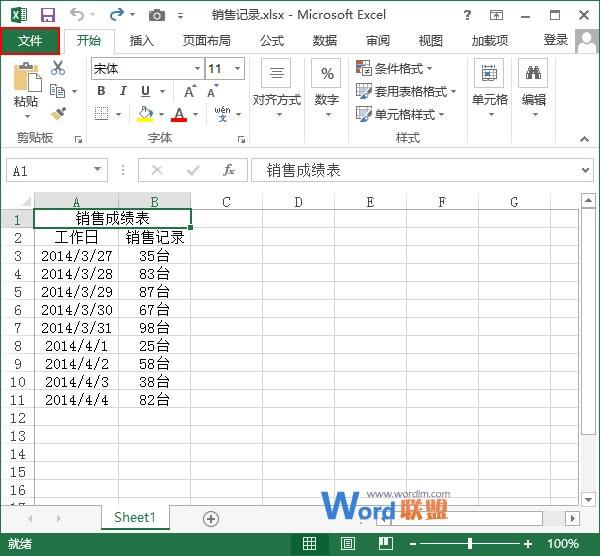Click the 登录 sign in link
600x556 pixels.
[x=556, y=40]
